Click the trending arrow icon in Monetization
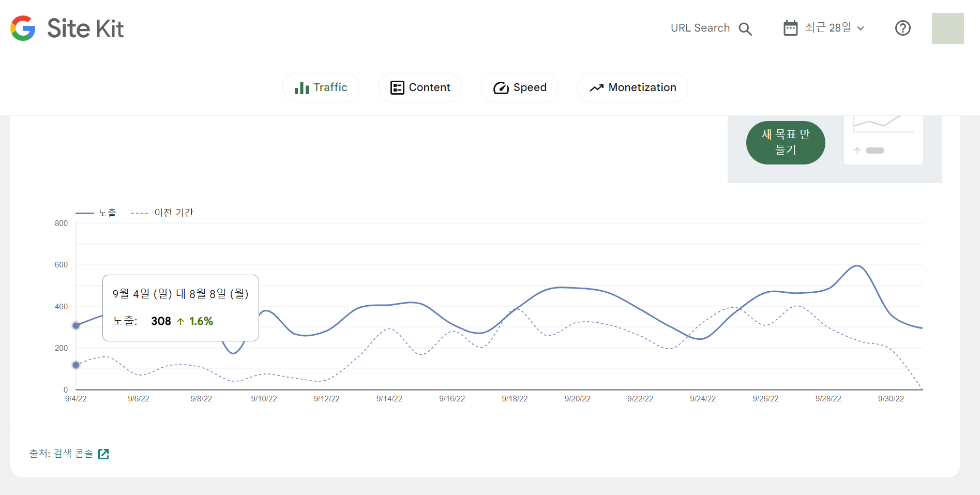The width and height of the screenshot is (980, 495). coord(597,88)
